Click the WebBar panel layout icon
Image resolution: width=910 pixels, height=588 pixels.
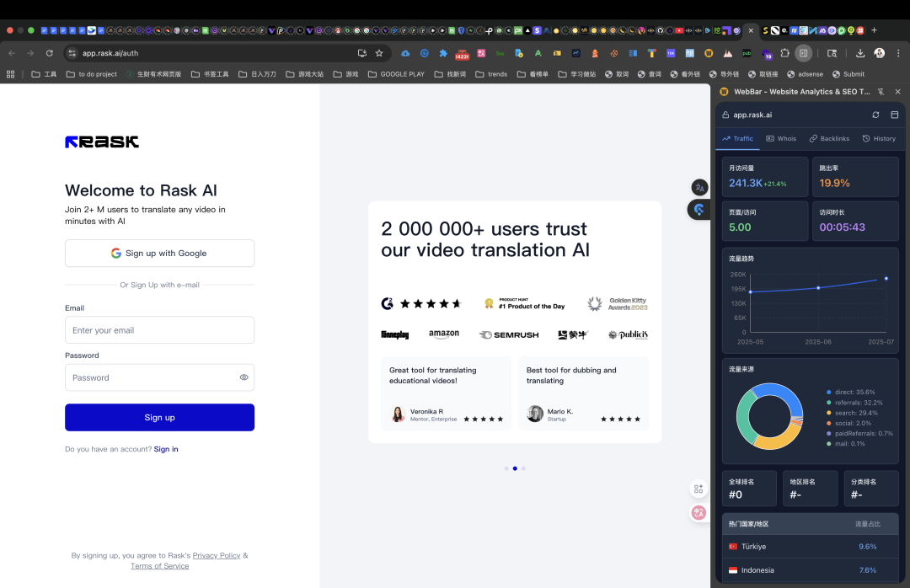(894, 115)
